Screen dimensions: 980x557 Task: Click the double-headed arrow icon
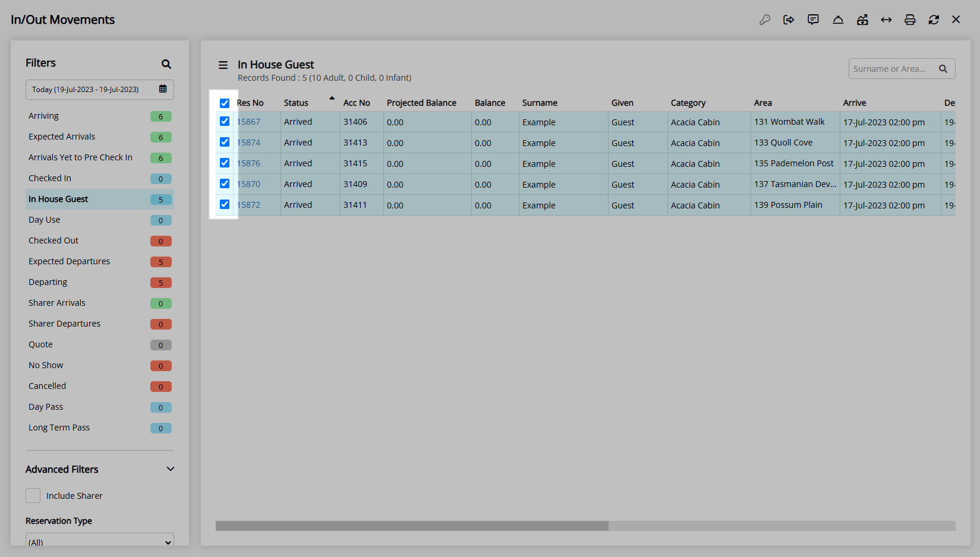pos(886,20)
